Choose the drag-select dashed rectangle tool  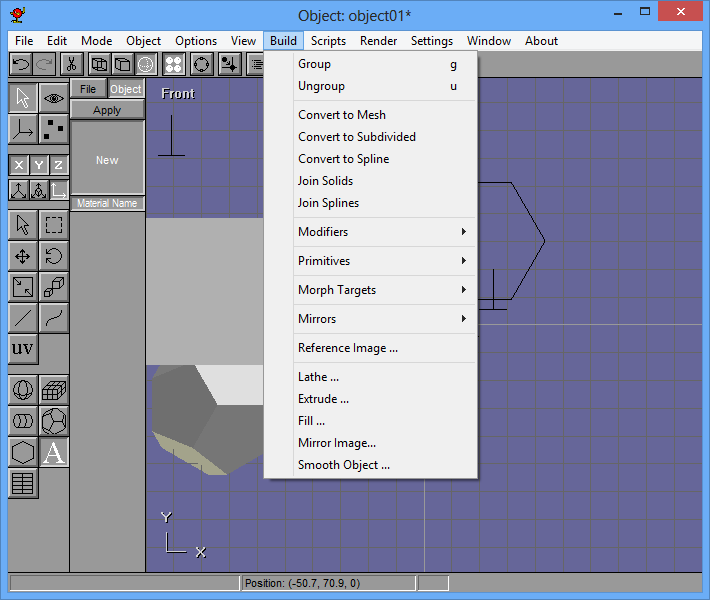[x=54, y=225]
